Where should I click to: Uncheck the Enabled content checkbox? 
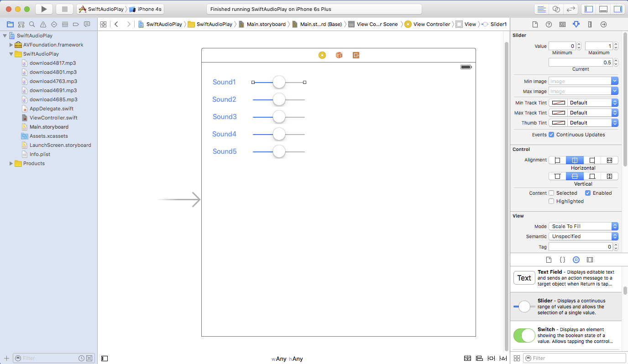pyautogui.click(x=588, y=193)
